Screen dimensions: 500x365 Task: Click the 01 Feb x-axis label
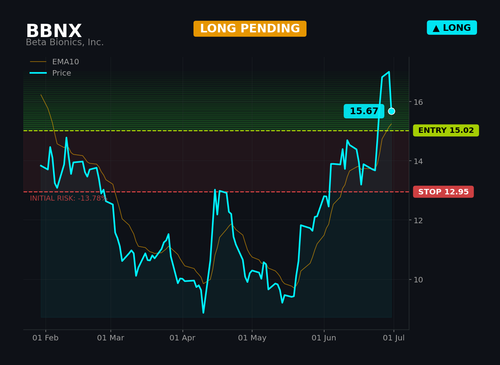click(x=45, y=338)
